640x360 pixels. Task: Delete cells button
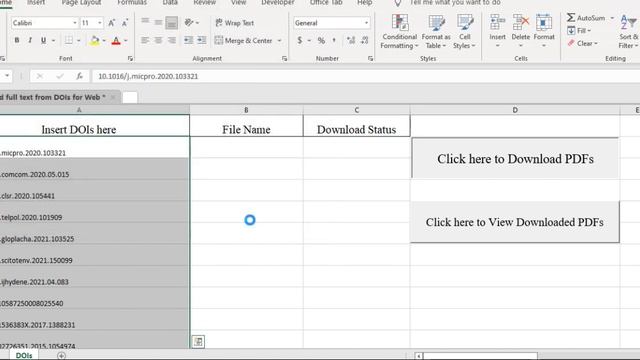tap(521, 31)
